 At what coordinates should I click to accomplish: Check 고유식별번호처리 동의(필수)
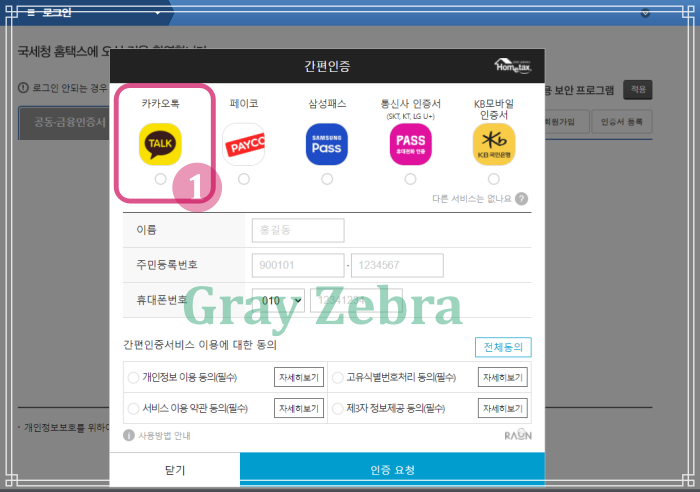(338, 378)
